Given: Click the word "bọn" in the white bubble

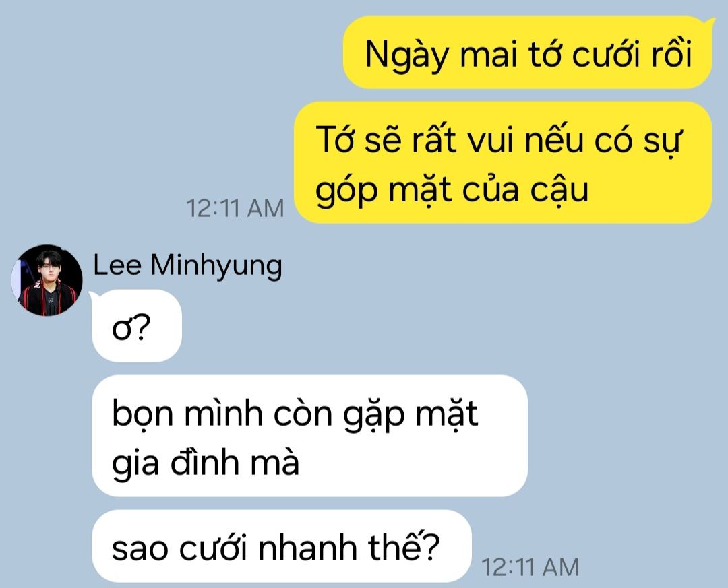Looking at the screenshot, I should pyautogui.click(x=142, y=414).
